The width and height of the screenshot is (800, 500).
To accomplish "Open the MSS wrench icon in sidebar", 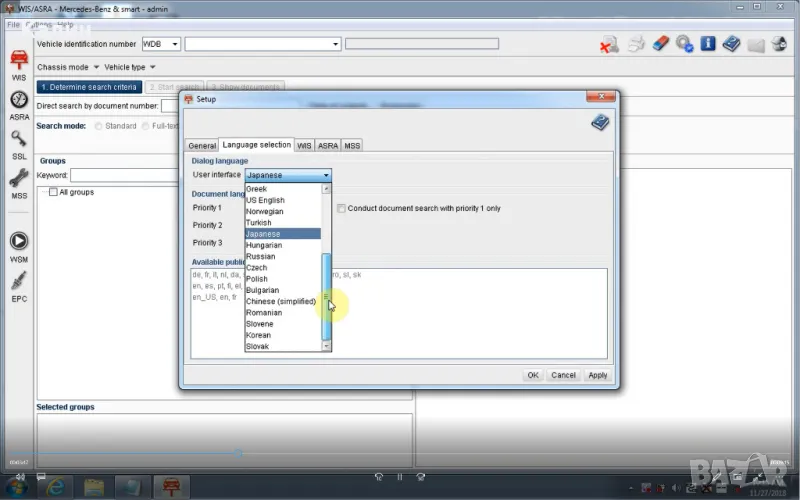I will click(19, 180).
